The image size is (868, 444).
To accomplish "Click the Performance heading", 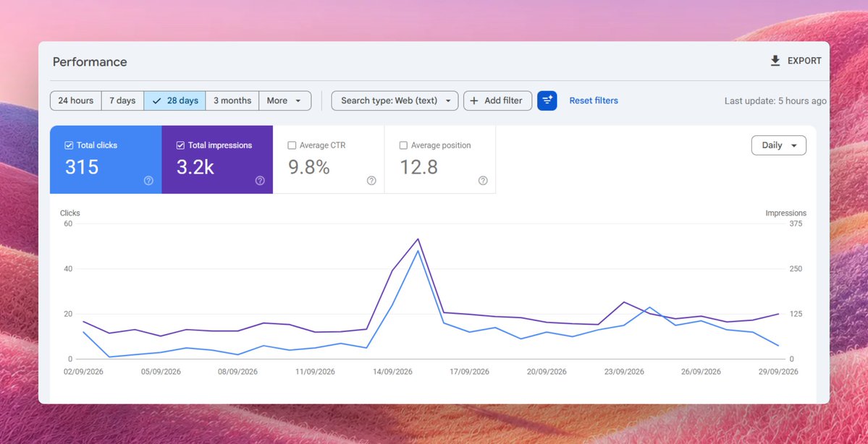I will point(90,62).
